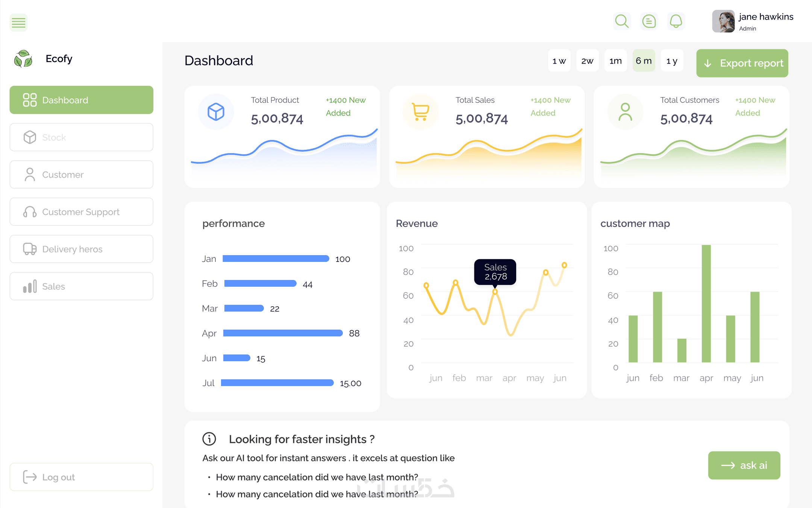
Task: Open Delivery heros page
Action: [x=81, y=249]
